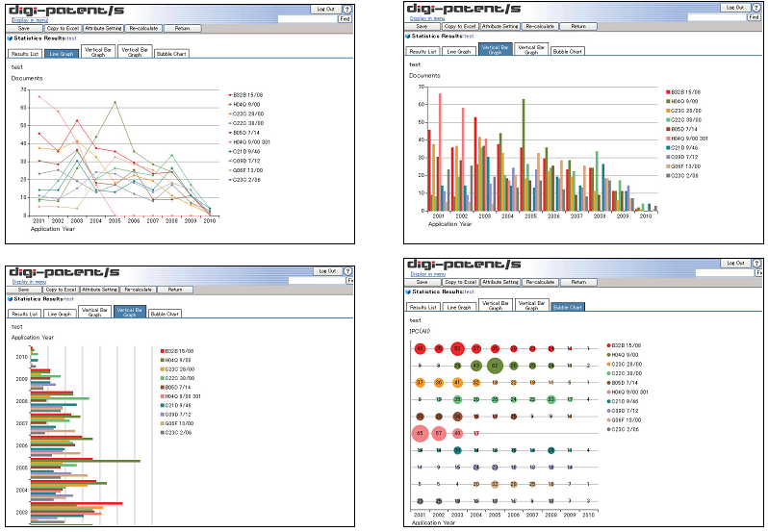Open help icon in bubble chart window
The height and width of the screenshot is (532, 768).
click(x=758, y=264)
